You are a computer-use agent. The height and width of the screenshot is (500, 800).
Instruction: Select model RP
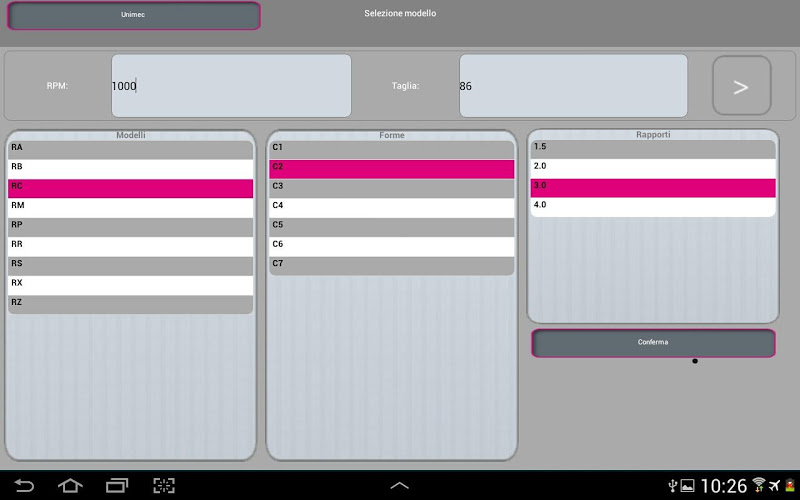[131, 227]
